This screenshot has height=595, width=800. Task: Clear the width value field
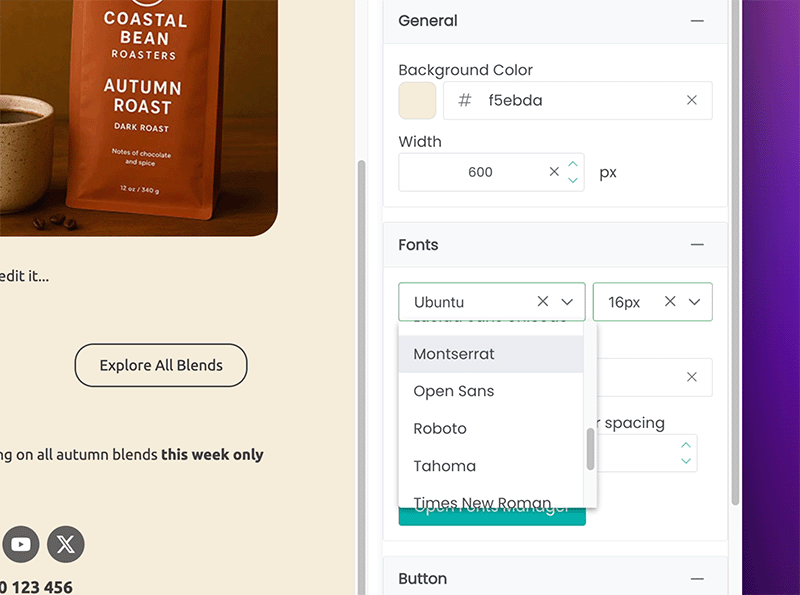[554, 172]
